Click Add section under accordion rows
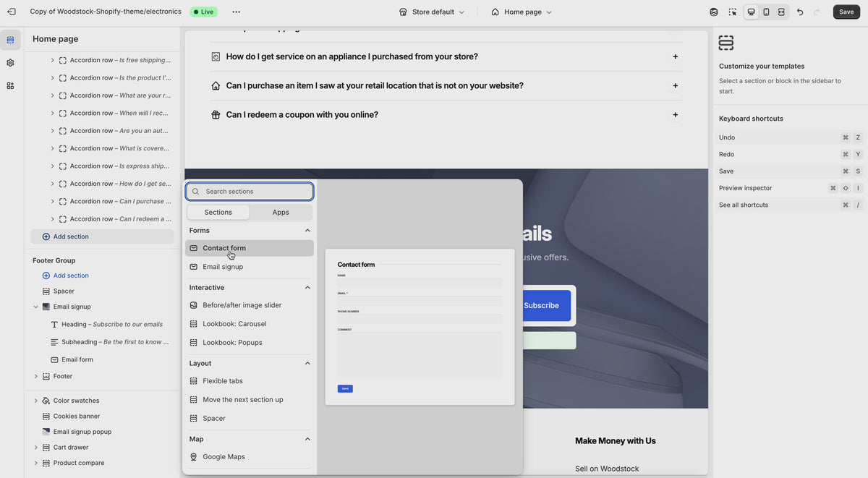Viewport: 868px width, 478px height. point(102,236)
